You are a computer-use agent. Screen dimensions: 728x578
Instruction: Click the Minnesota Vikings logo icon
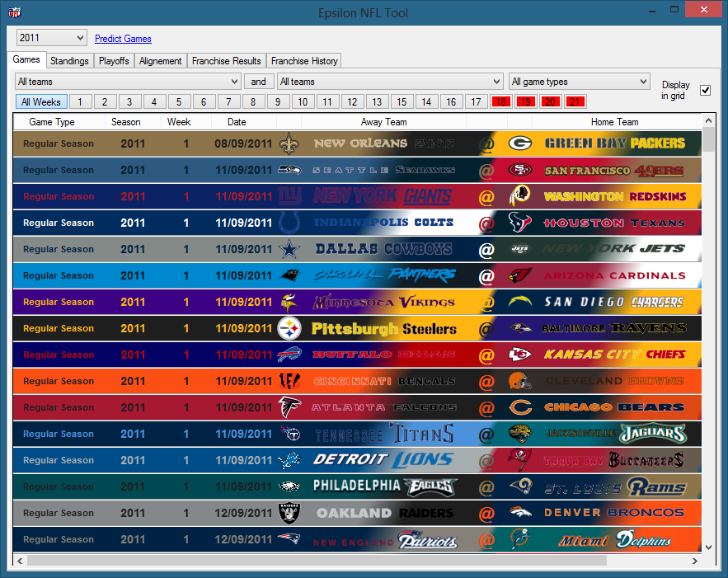[289, 302]
